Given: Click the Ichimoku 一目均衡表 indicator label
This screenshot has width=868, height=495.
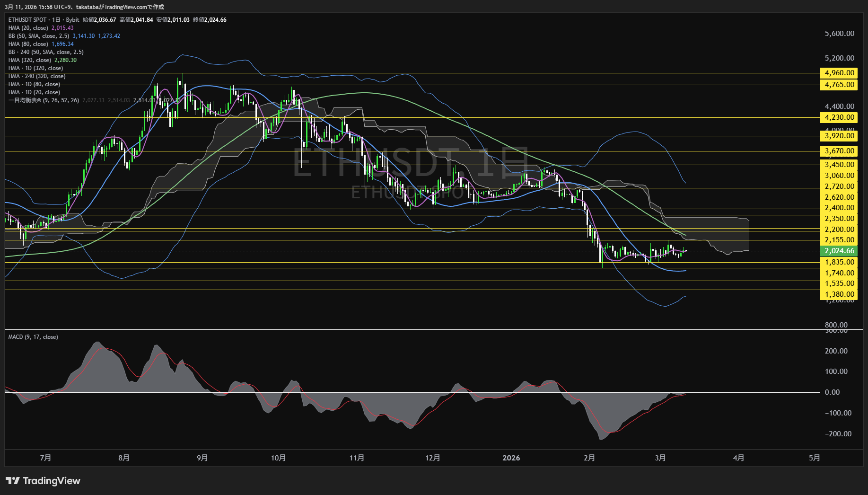Looking at the screenshot, I should coord(44,100).
